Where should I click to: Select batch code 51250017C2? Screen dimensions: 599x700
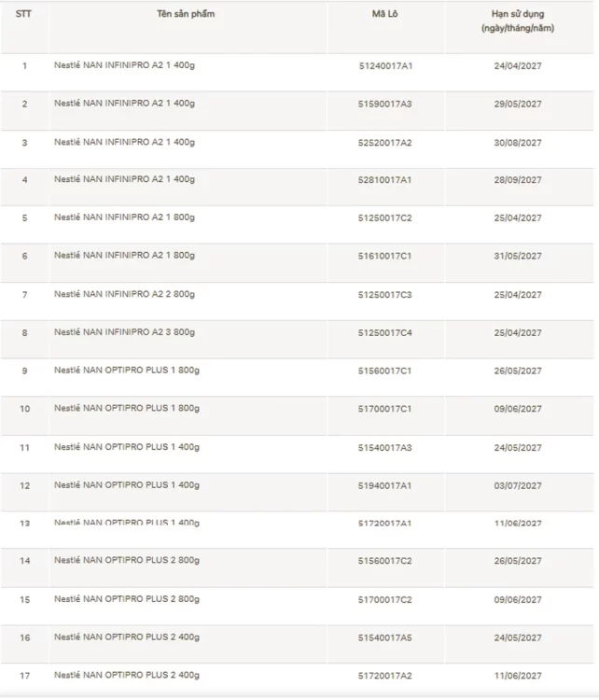click(385, 218)
